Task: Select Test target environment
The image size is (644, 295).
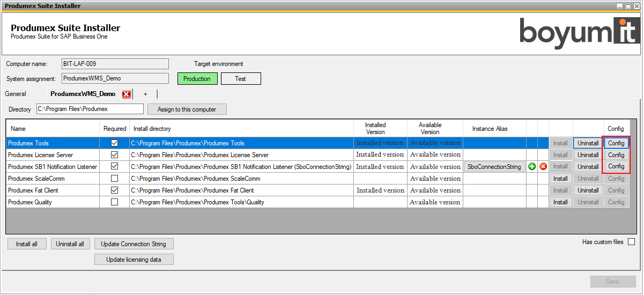Action: click(x=241, y=79)
